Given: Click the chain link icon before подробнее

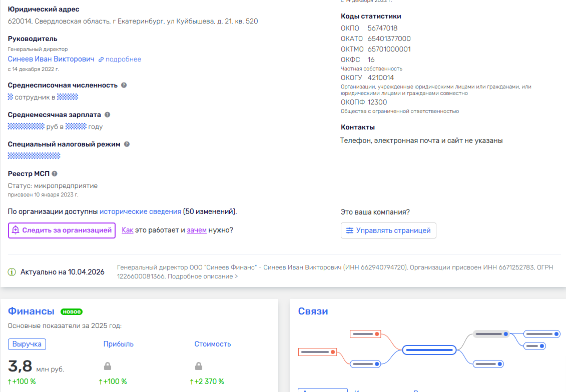Looking at the screenshot, I should click(100, 59).
